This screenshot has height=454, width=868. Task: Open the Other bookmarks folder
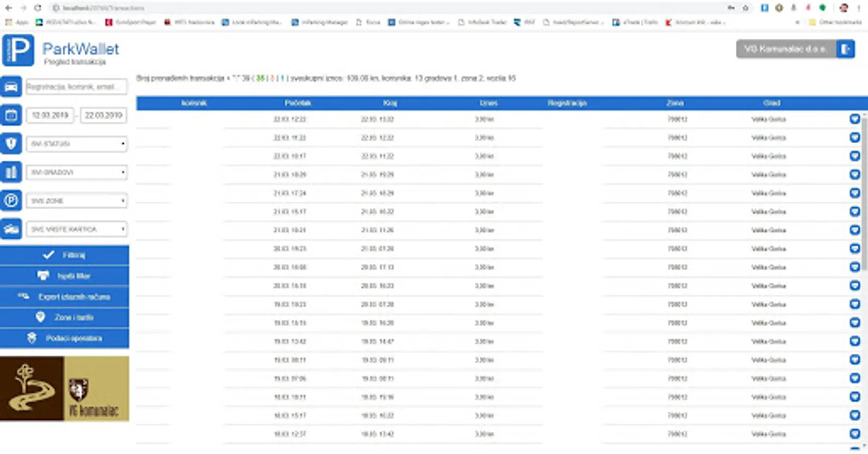tap(835, 22)
